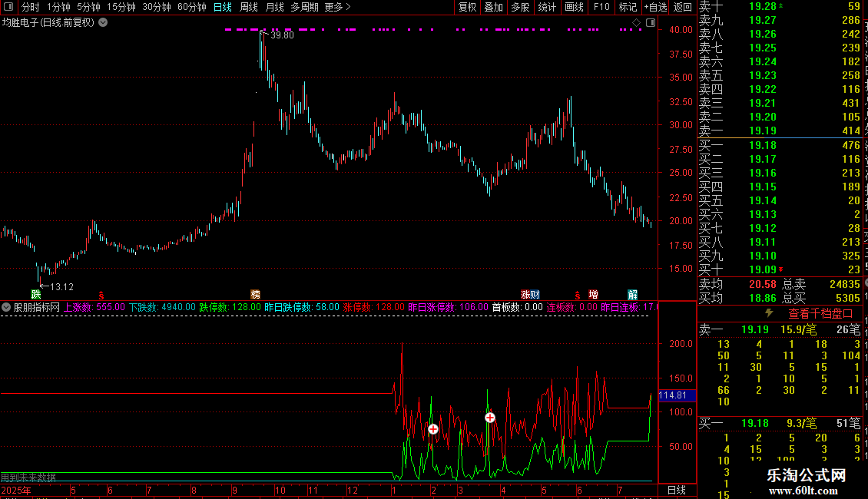Click the 返回 back button
The height and width of the screenshot is (499, 868).
pyautogui.click(x=683, y=7)
